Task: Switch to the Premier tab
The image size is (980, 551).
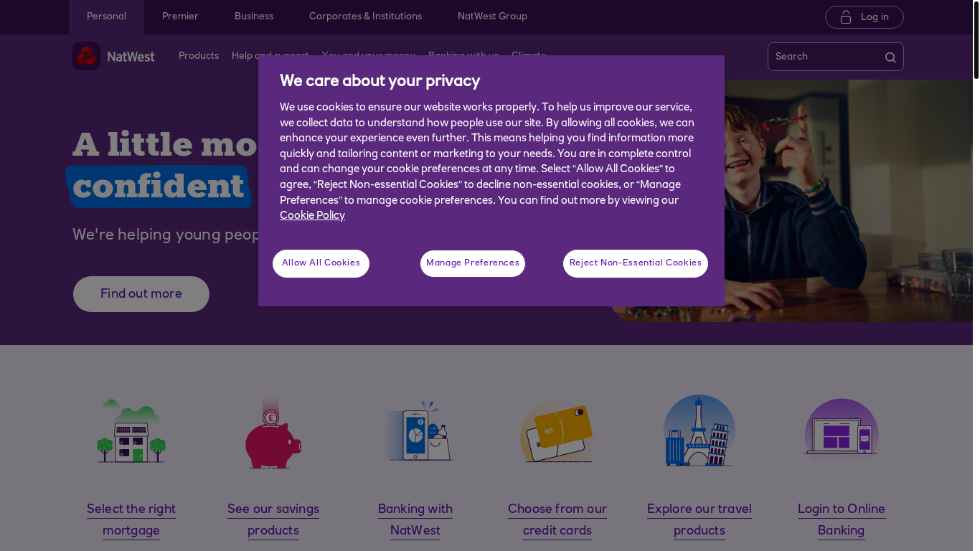Action: click(x=180, y=17)
